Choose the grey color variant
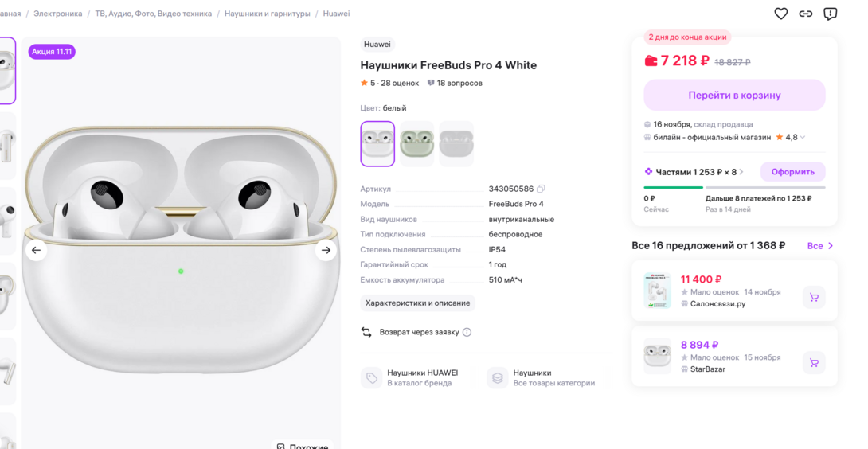 coord(456,144)
